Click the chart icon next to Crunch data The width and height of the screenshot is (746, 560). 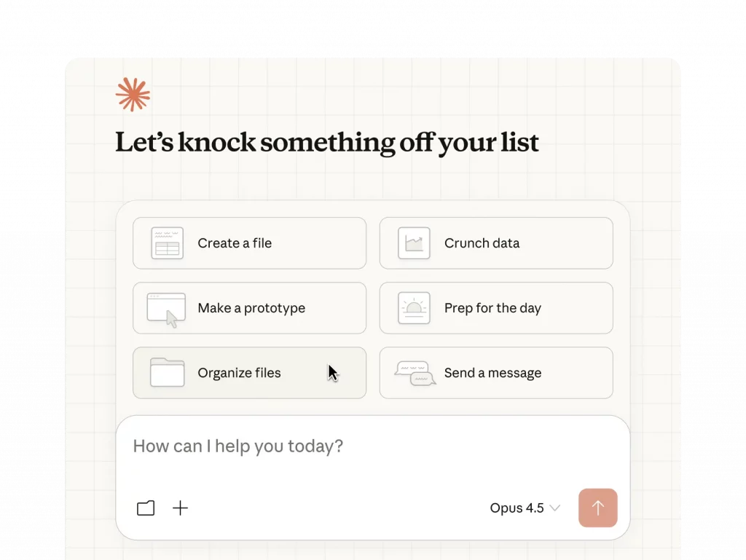coord(413,243)
